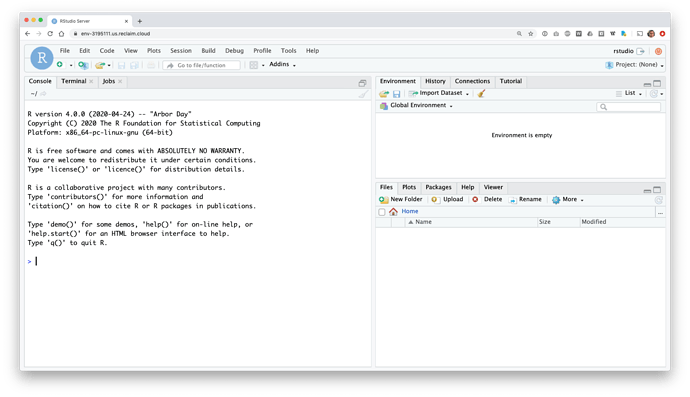This screenshot has width=690, height=397.
Task: Click the Load workspace folder icon
Action: [384, 94]
